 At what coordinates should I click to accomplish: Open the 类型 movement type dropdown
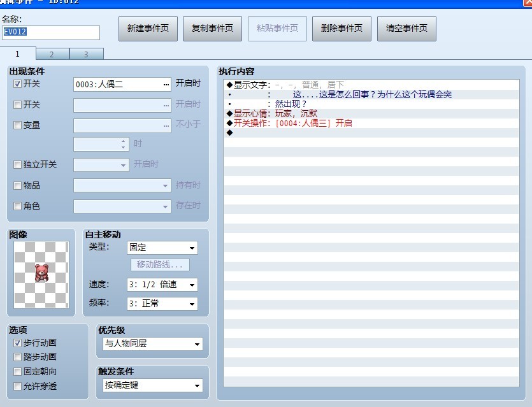click(x=162, y=248)
